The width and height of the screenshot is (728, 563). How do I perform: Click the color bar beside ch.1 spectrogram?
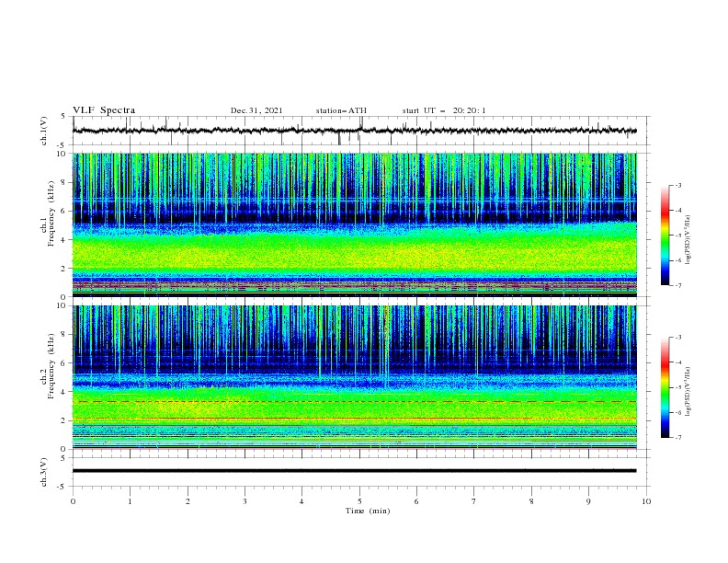pyautogui.click(x=665, y=236)
